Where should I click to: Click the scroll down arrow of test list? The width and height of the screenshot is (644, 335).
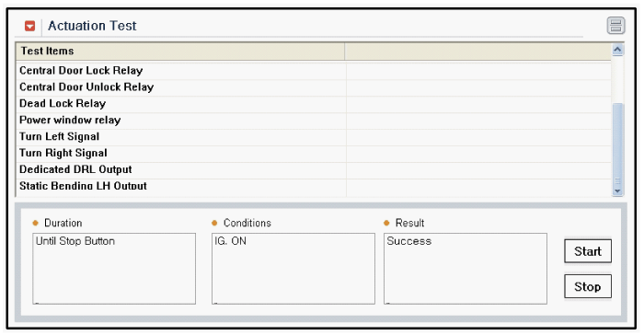pos(617,191)
